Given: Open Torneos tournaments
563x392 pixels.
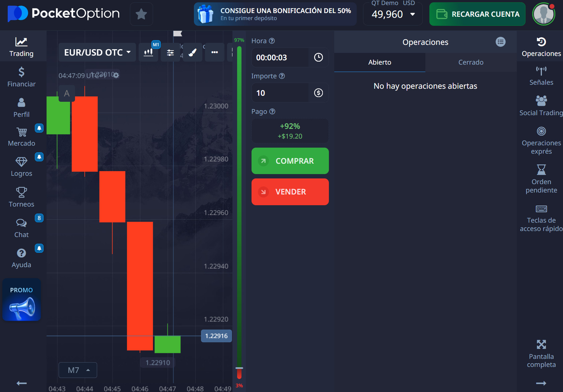Looking at the screenshot, I should pos(21,198).
